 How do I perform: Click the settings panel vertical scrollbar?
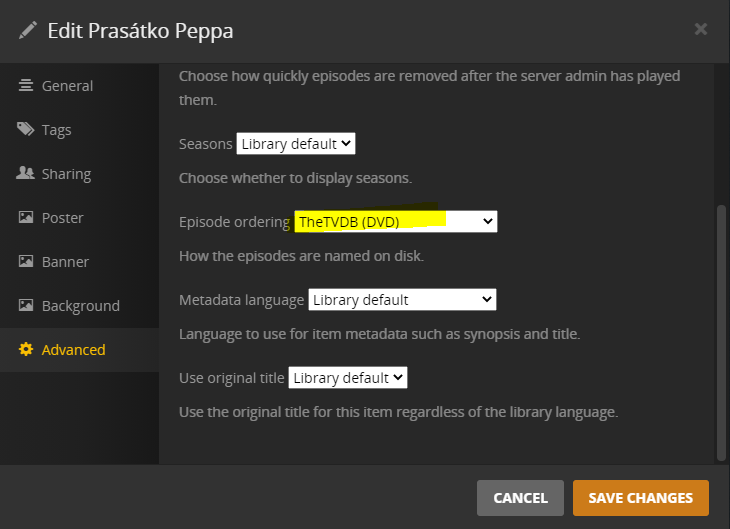tap(722, 330)
